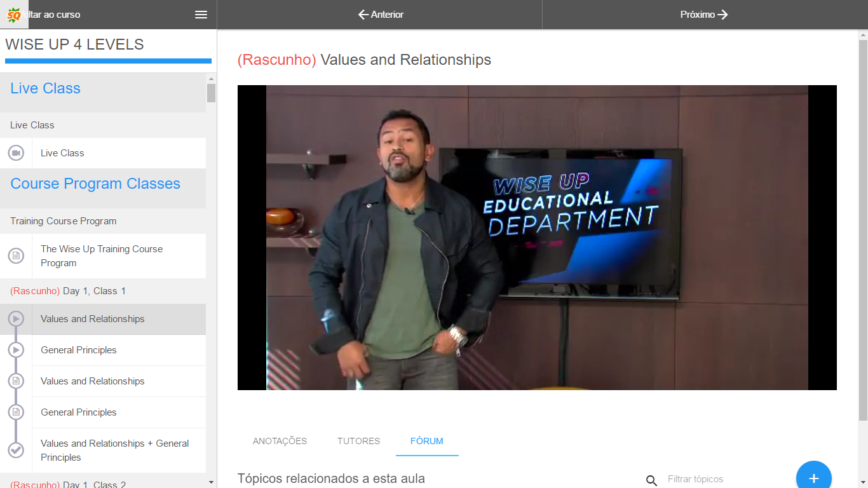The height and width of the screenshot is (488, 868).
Task: Click the (Rascunho) Day 1, Class 1 label
Action: 68,291
